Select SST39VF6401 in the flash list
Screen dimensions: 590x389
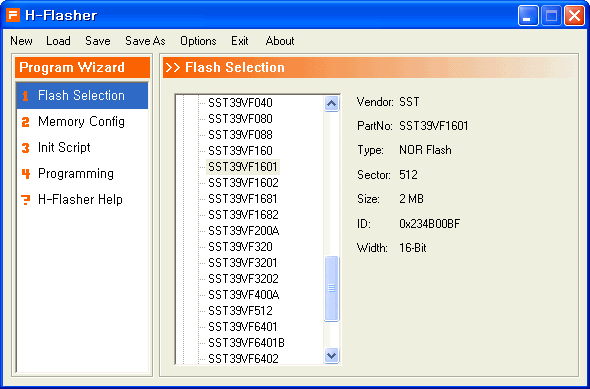click(x=243, y=327)
